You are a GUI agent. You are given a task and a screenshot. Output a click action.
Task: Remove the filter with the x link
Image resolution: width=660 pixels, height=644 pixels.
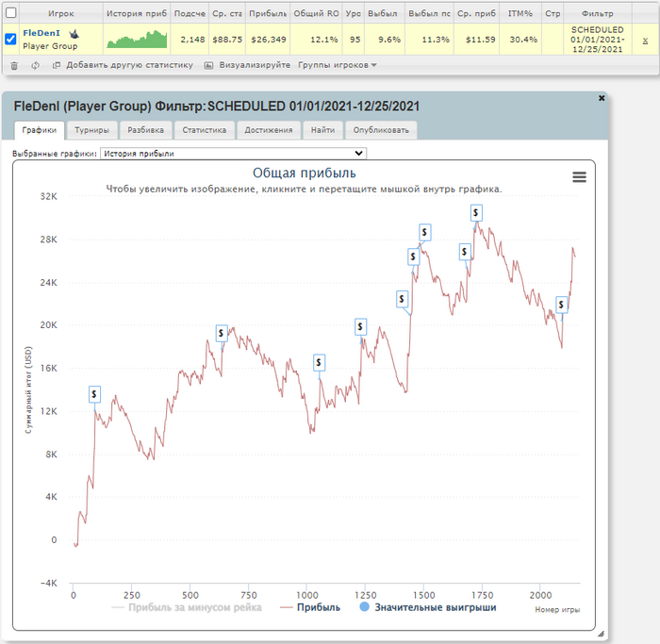(645, 41)
